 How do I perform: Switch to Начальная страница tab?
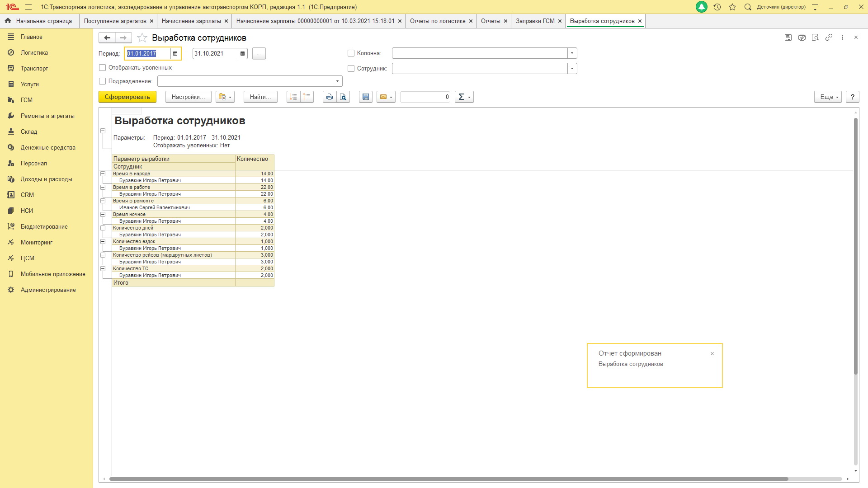[x=39, y=21]
